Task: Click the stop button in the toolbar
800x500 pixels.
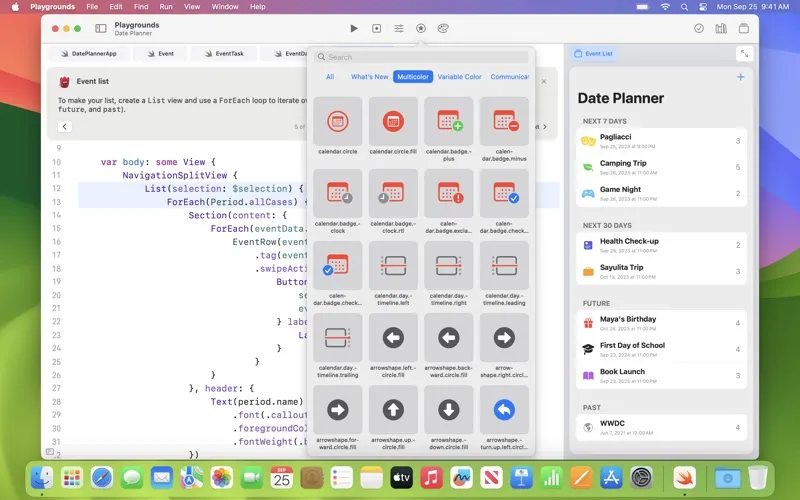Action: pos(377,29)
